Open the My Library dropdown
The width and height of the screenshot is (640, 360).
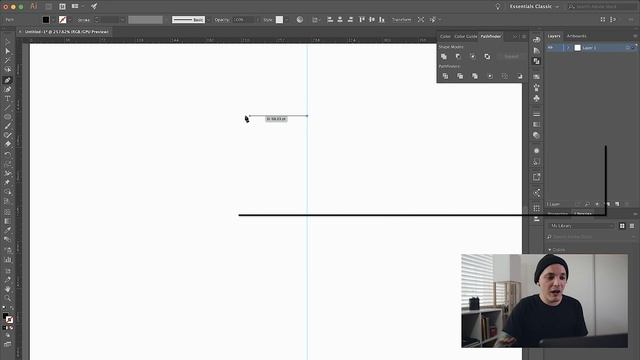pos(582,226)
